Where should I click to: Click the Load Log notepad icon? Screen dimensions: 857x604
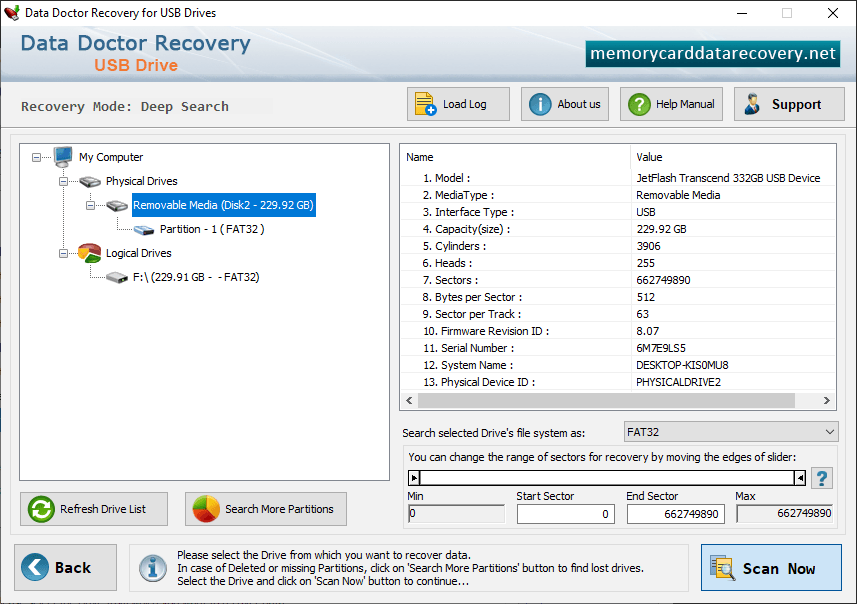pyautogui.click(x=425, y=104)
